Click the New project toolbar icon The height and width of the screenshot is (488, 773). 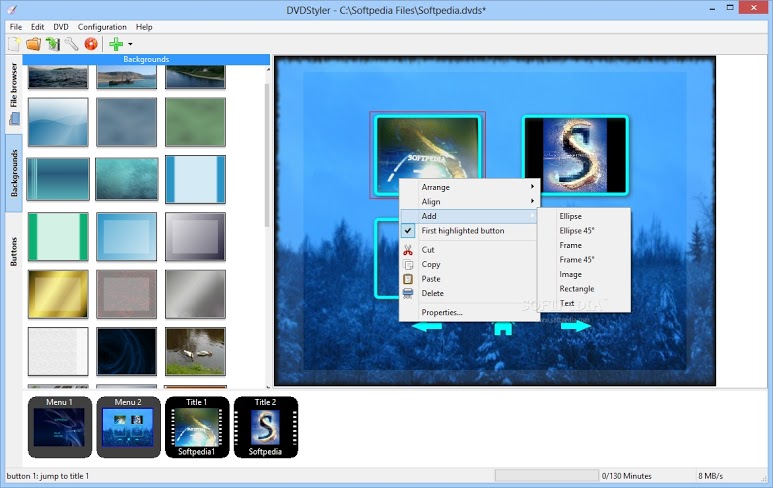click(14, 44)
